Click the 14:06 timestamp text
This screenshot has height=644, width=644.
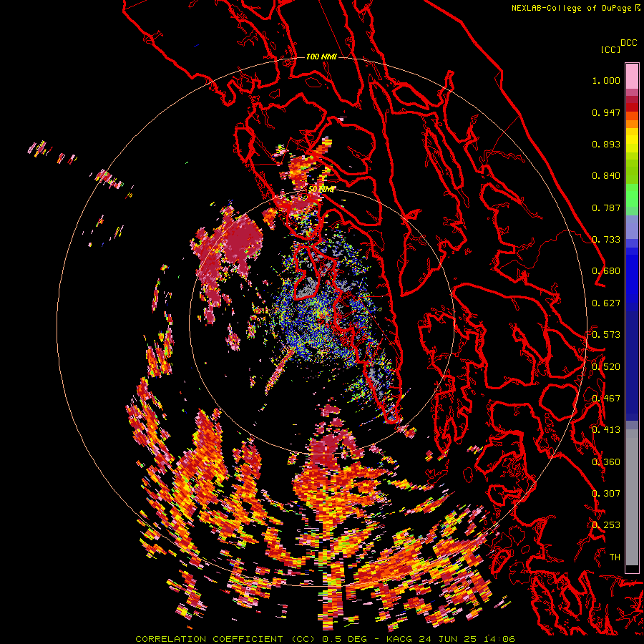(500, 639)
